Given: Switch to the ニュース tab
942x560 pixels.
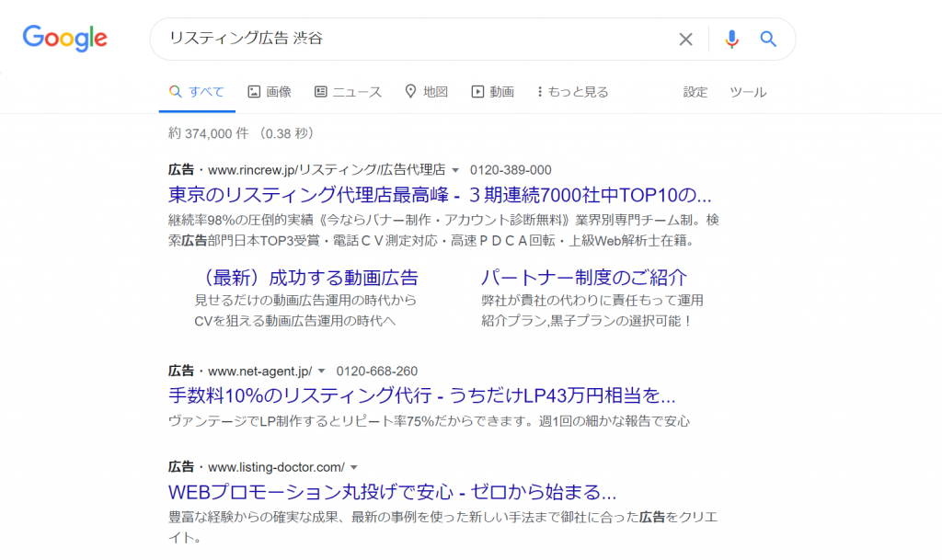Looking at the screenshot, I should tap(348, 92).
